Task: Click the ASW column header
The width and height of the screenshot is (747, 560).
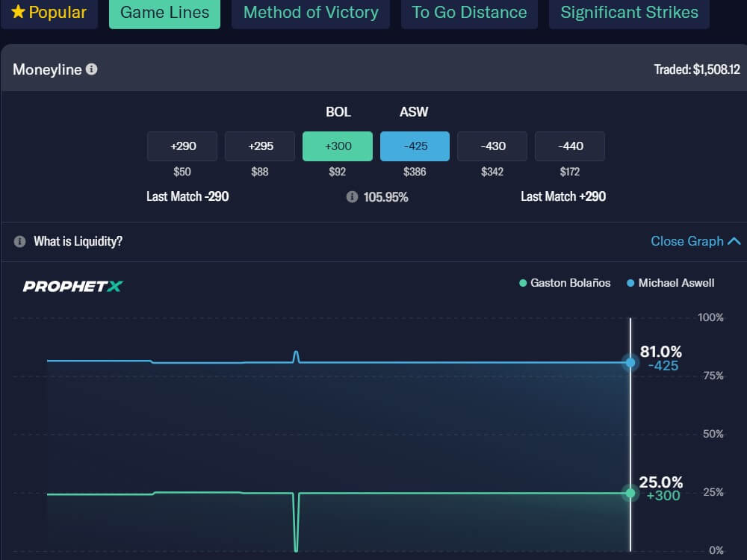Action: 414,112
